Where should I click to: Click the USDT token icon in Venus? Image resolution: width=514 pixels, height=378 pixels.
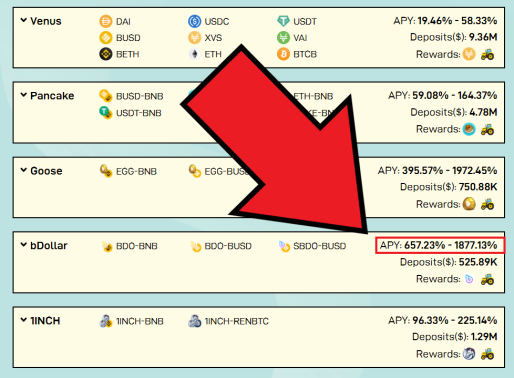(x=283, y=21)
